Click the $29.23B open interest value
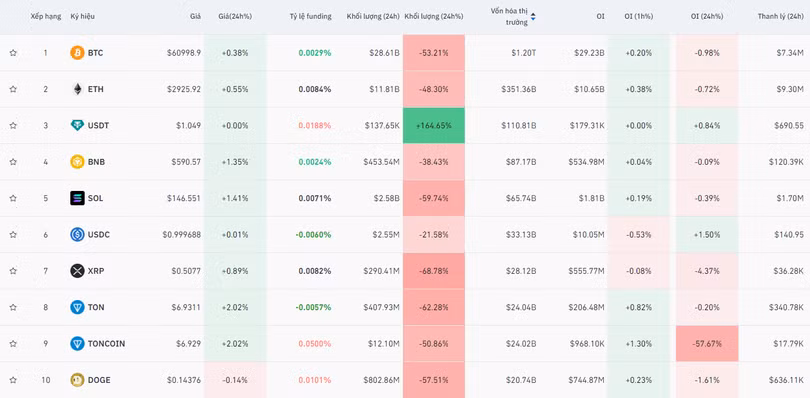Viewport: 810px width, 398px height. point(589,53)
